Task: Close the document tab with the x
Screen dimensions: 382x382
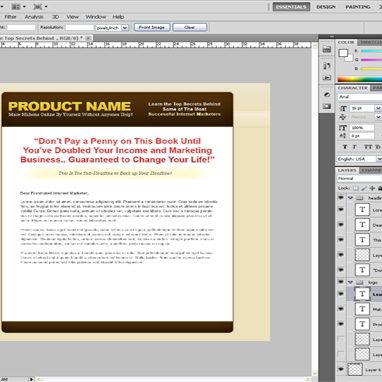Action: [88, 38]
